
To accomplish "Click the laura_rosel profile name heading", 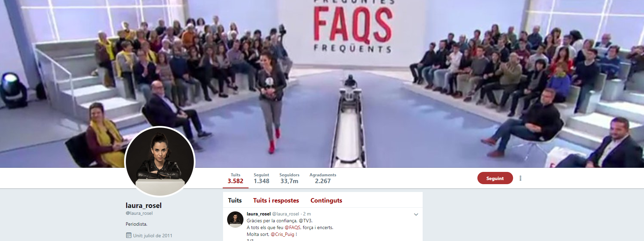I will (x=143, y=205).
